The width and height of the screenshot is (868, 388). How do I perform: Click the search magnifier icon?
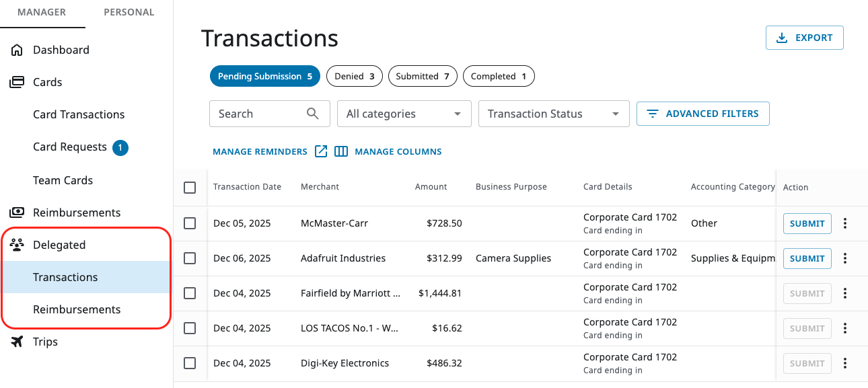[x=313, y=114]
